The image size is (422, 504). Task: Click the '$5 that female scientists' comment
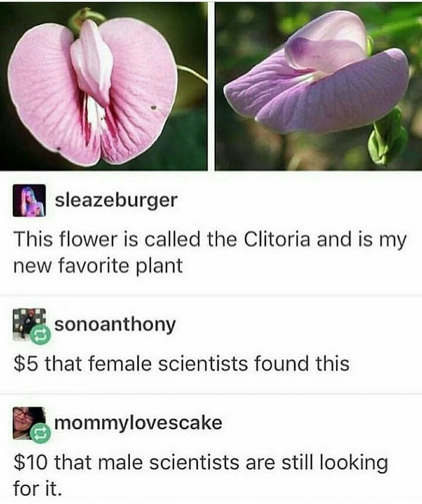click(x=181, y=364)
